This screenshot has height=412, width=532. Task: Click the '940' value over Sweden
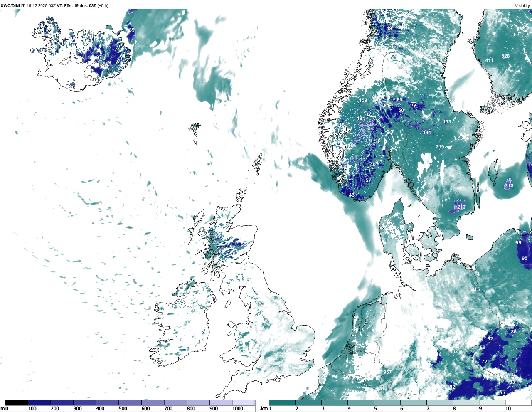point(416,82)
